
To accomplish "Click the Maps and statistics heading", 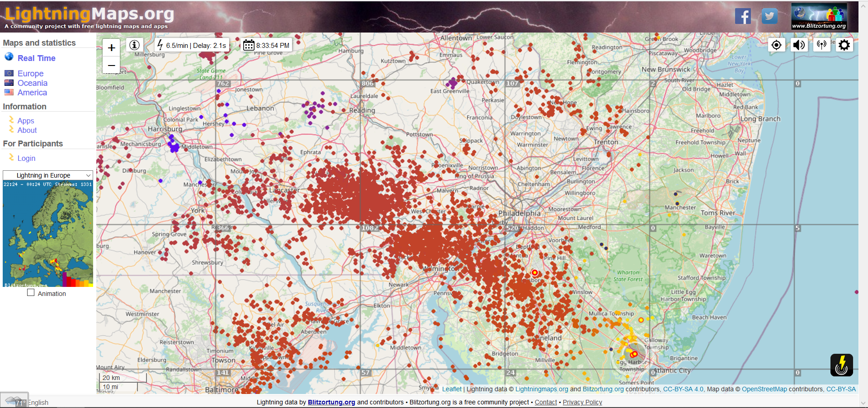I will 39,43.
